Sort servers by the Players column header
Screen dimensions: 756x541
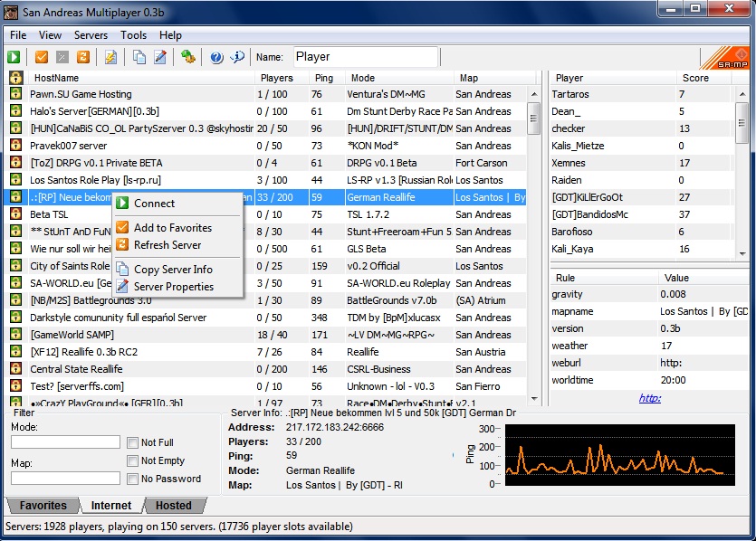276,78
